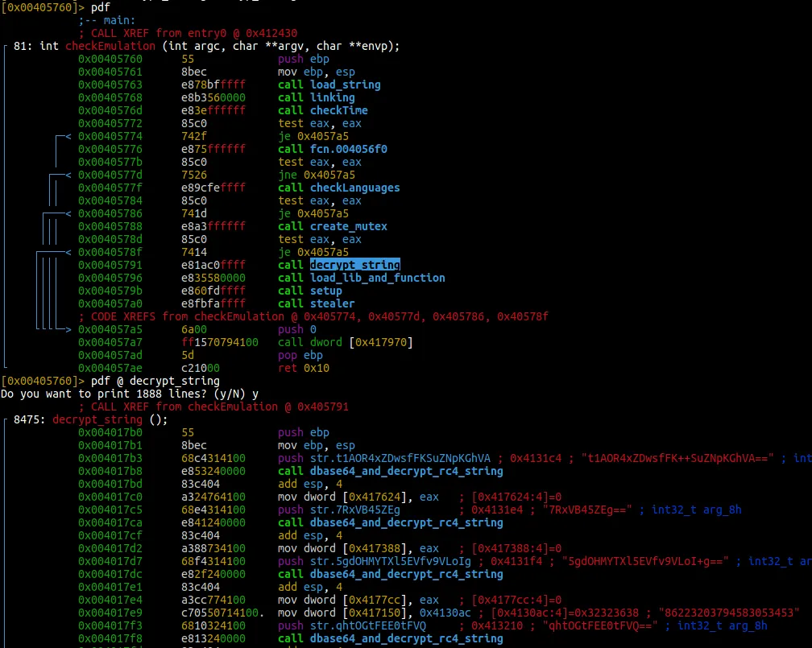Click address 0x004017b0 in decrypt_string
Viewport: 812px width, 648px height.
tap(110, 433)
